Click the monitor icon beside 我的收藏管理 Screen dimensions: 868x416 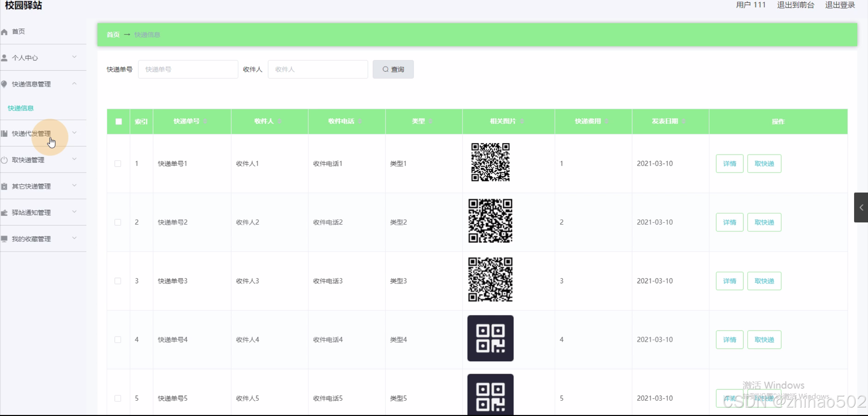click(x=4, y=239)
